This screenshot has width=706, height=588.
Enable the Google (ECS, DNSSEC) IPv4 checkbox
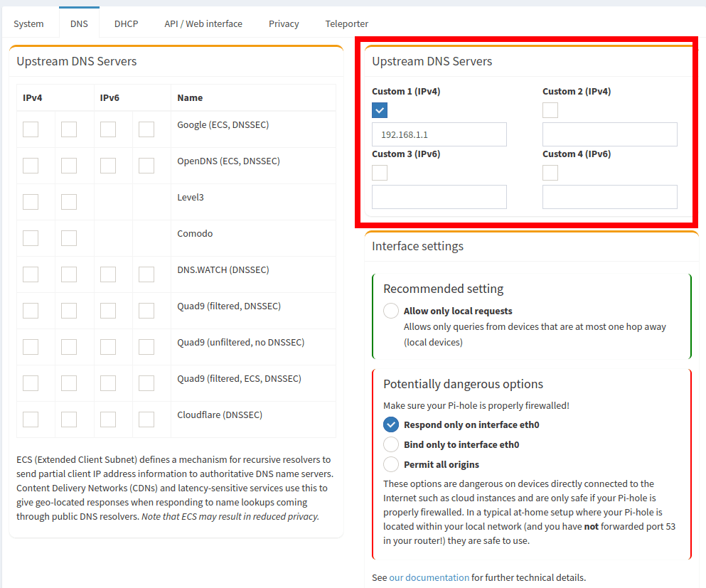(30, 129)
